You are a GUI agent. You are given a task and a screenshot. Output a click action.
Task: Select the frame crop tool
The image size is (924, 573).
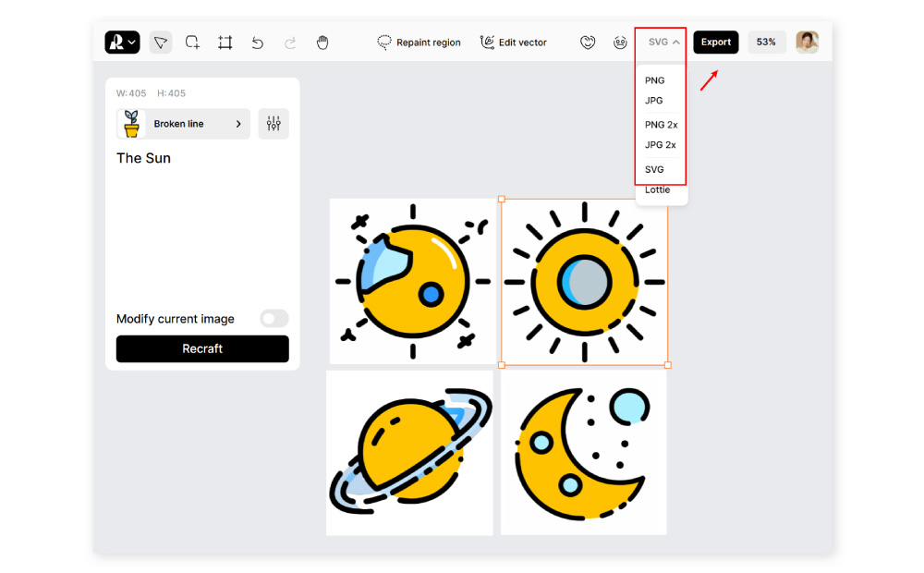[x=225, y=43]
